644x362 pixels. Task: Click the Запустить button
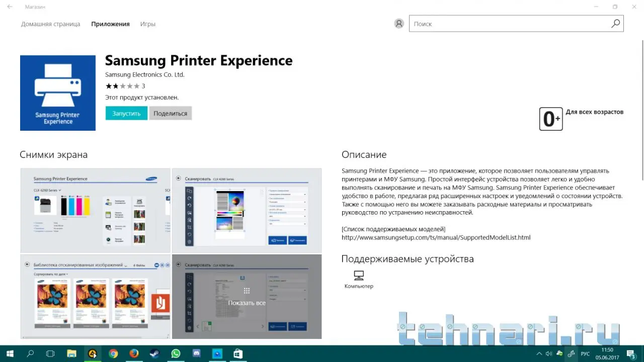click(126, 113)
